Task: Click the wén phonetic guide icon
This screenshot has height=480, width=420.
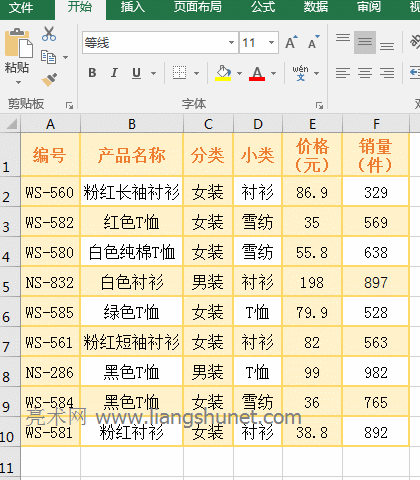Action: coord(301,73)
